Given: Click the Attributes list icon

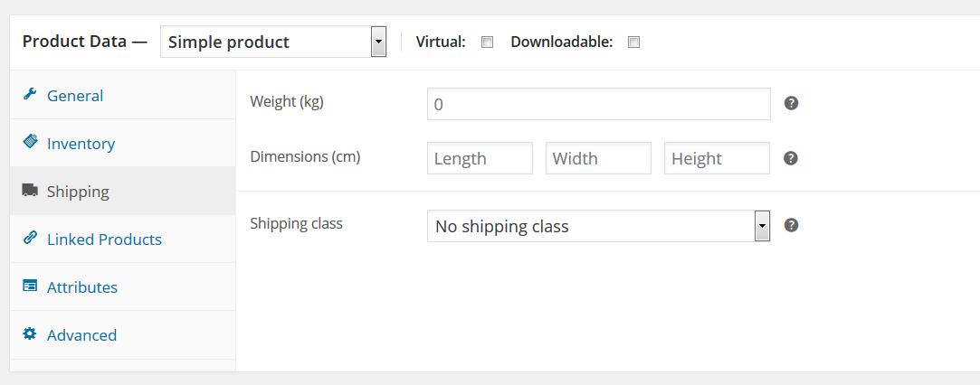Looking at the screenshot, I should (29, 286).
